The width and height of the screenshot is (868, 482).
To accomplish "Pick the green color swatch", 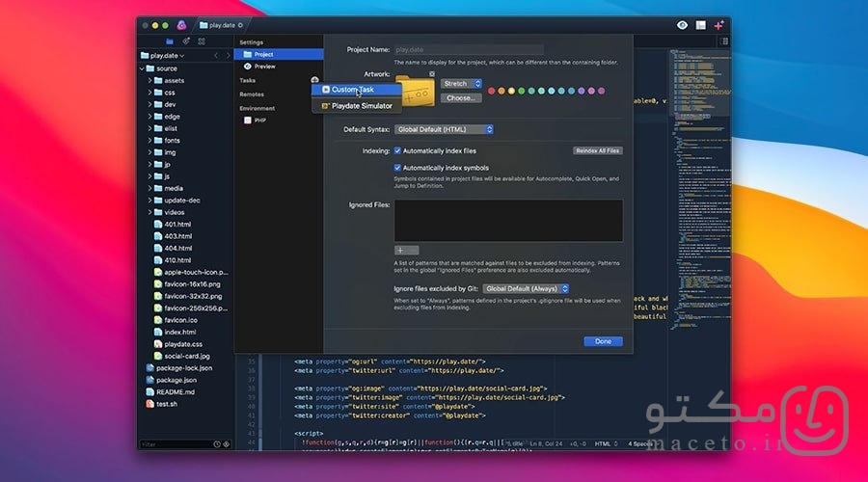I will (x=521, y=91).
